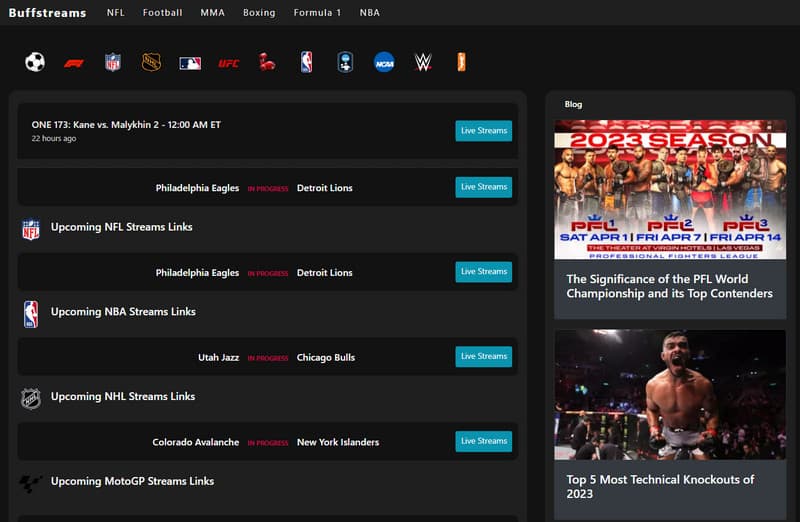Open Upcoming MotoGP Streams Links
The image size is (800, 522).
[x=132, y=481]
